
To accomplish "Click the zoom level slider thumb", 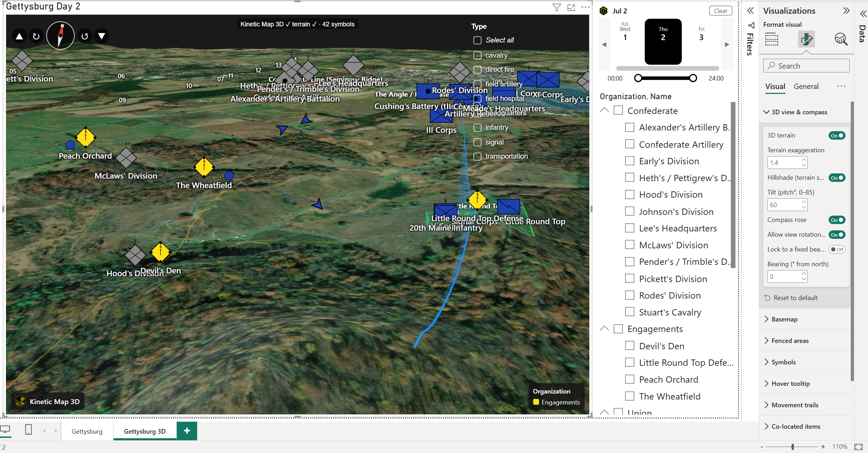I will pyautogui.click(x=793, y=447).
